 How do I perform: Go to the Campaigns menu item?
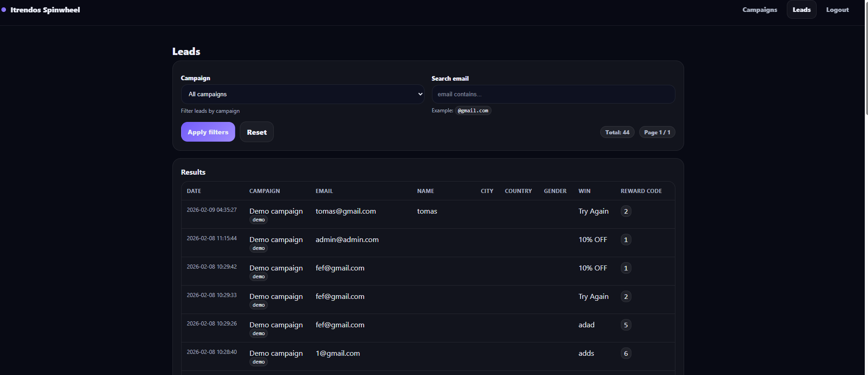click(759, 10)
